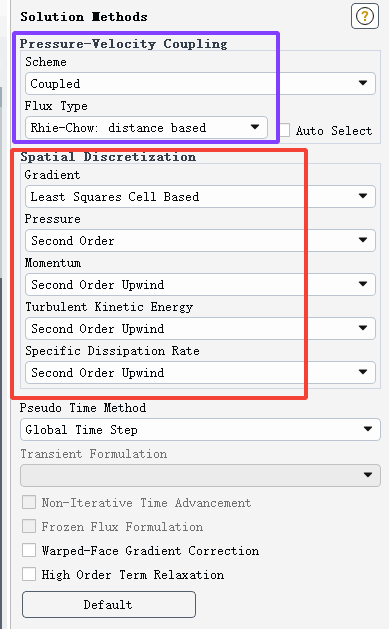Click the Scheme dropdown arrow icon
The image size is (389, 629).
point(363,83)
